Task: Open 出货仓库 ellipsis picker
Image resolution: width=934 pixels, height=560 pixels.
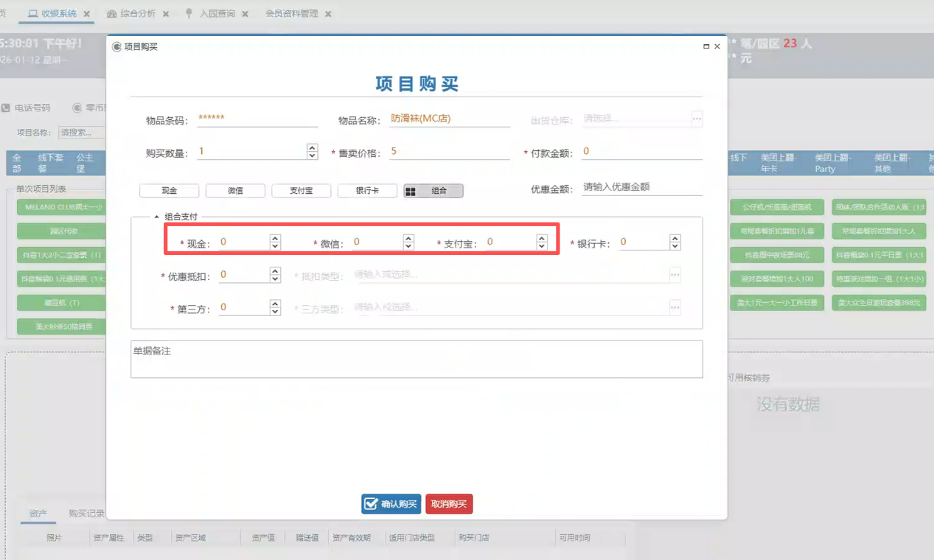Action: tap(697, 119)
